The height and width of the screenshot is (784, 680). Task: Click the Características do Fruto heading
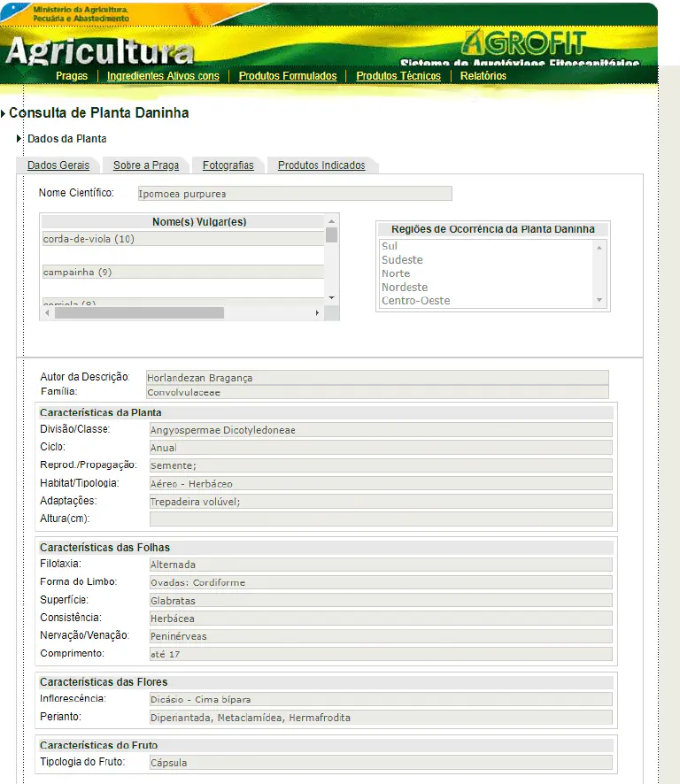click(98, 745)
